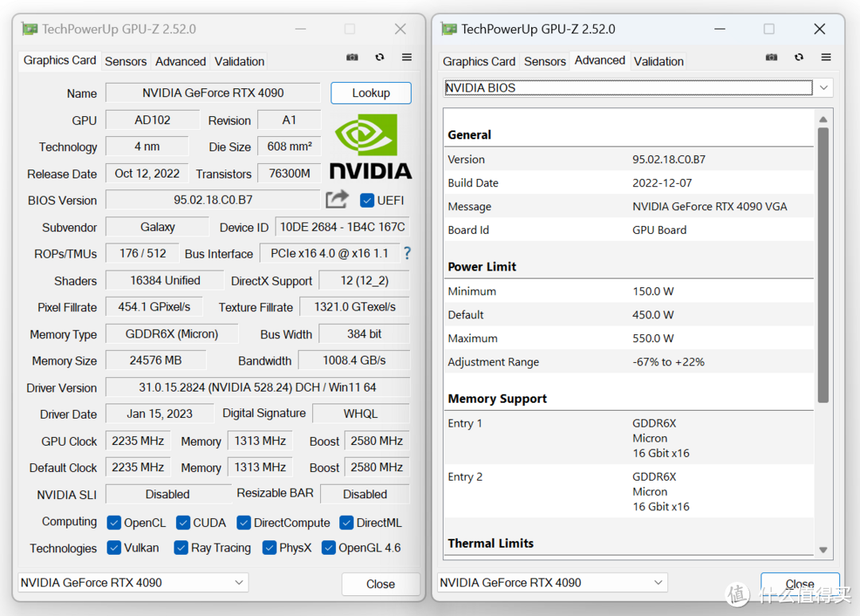Open GPU selector dropdown in right window

pos(553,583)
